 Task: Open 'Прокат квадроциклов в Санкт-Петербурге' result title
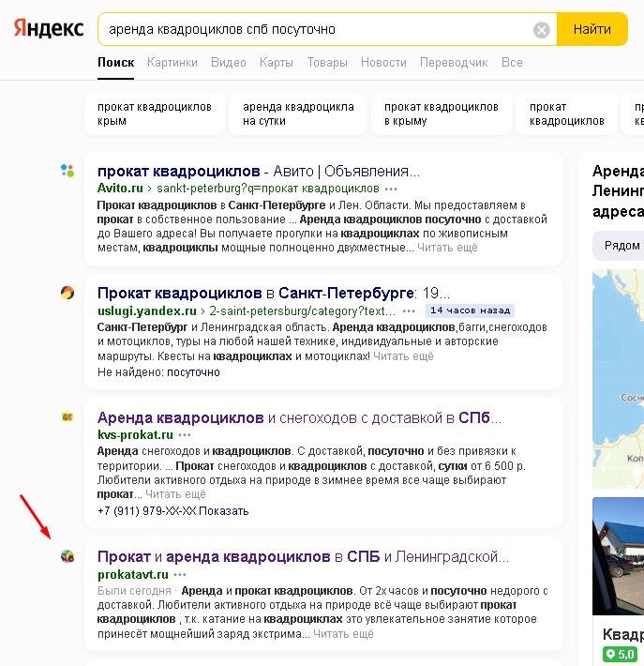[x=274, y=293]
